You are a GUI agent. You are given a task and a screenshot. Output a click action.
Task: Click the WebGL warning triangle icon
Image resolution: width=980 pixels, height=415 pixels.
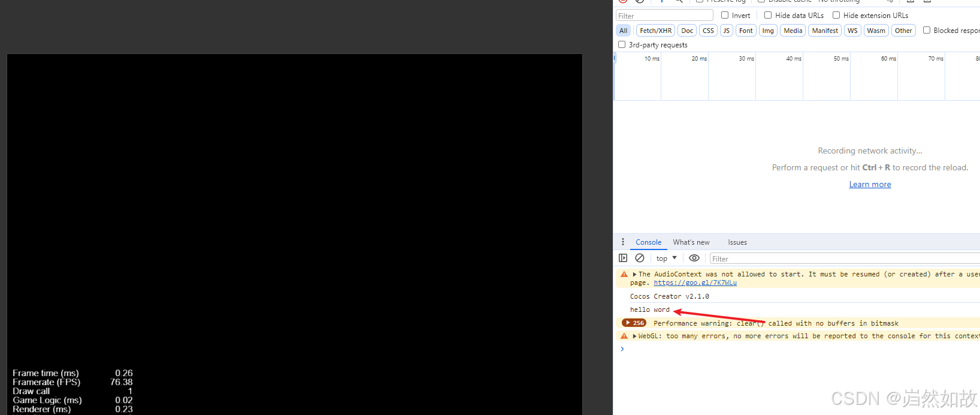624,336
